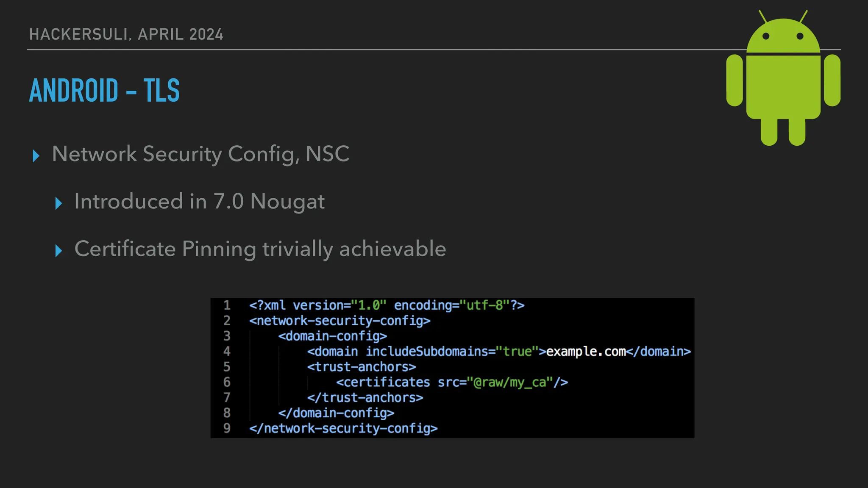868x488 pixels.
Task: Click Certificate Pinning trivially achievable text
Action: point(260,249)
